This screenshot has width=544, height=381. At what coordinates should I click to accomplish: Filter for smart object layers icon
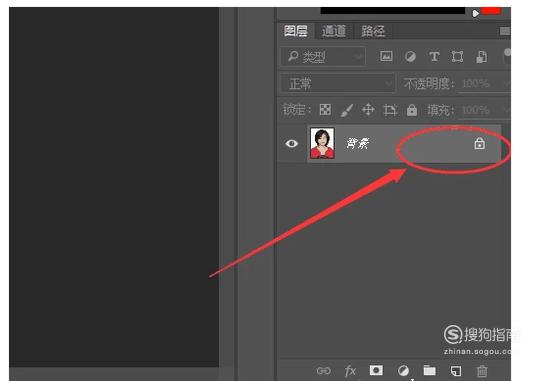point(482,57)
